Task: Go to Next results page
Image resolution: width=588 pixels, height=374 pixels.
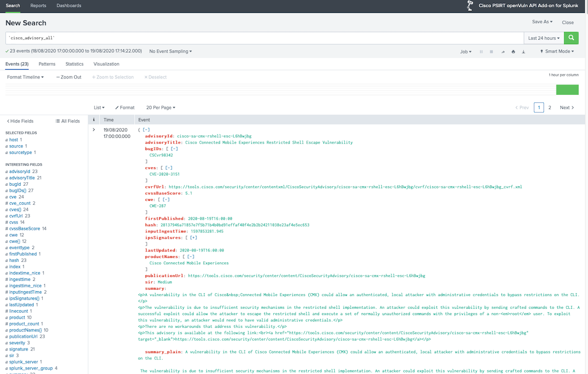Action: 567,107
